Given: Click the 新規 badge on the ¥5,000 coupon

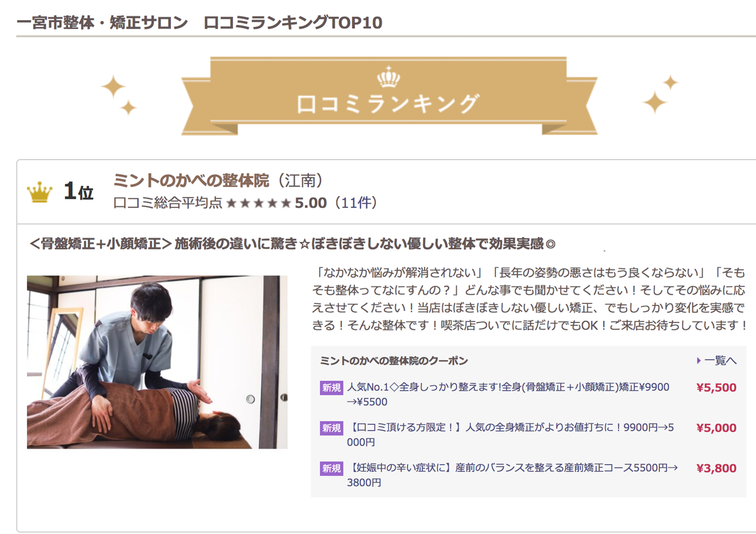Looking at the screenshot, I should pyautogui.click(x=331, y=428).
